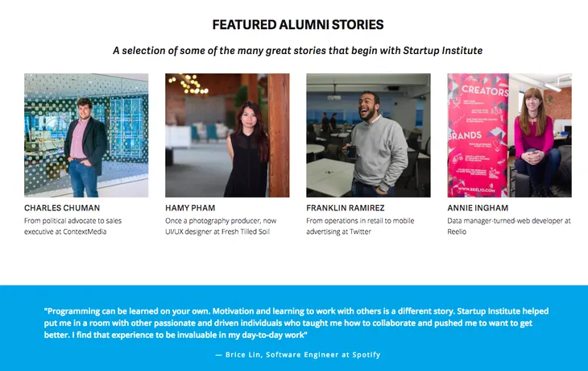Click Reelio in Annie Ingham's description text
Viewport: 588px width, 371px height.
click(x=458, y=231)
